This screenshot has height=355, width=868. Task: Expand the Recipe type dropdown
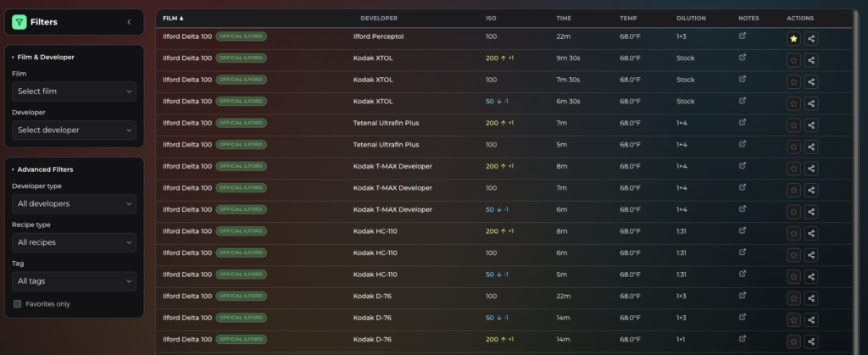pyautogui.click(x=74, y=242)
